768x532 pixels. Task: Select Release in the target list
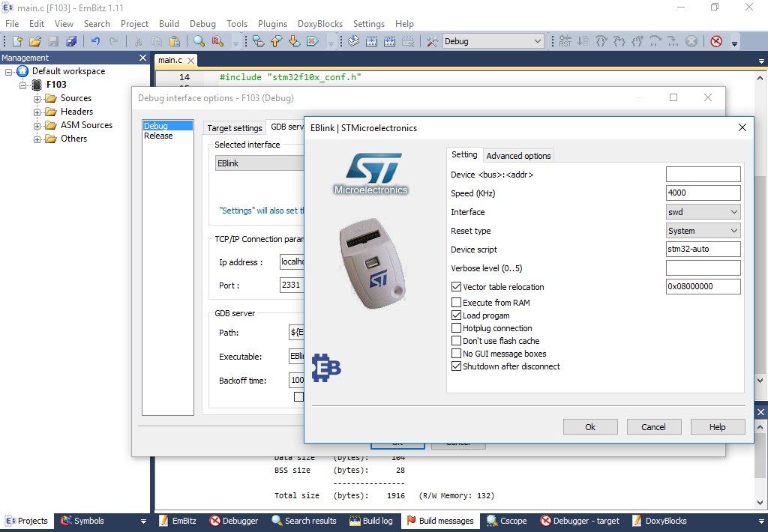click(x=158, y=136)
